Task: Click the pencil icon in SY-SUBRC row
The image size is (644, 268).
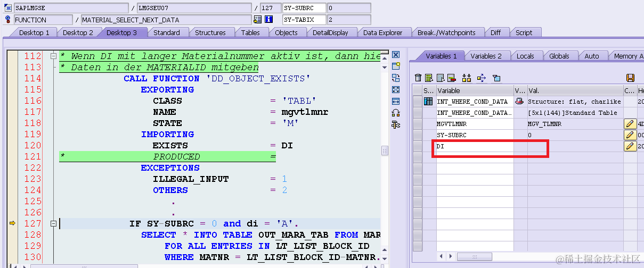Action: pyautogui.click(x=630, y=135)
